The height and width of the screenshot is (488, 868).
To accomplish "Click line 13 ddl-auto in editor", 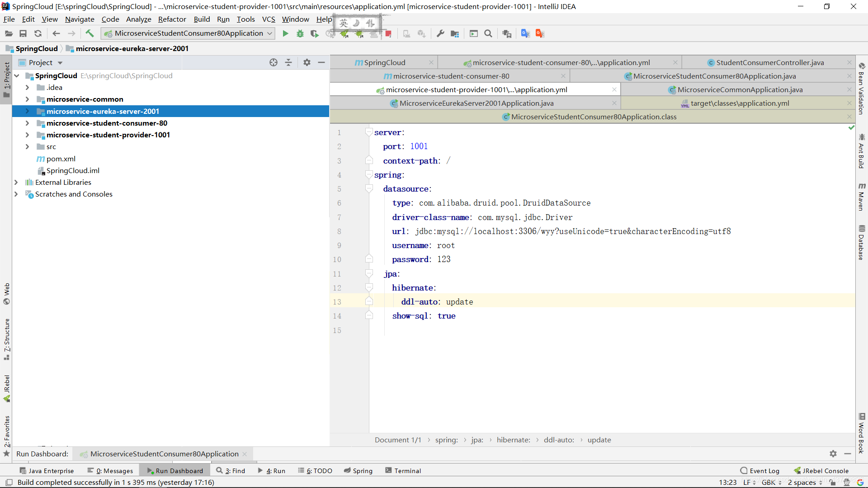I will point(420,302).
